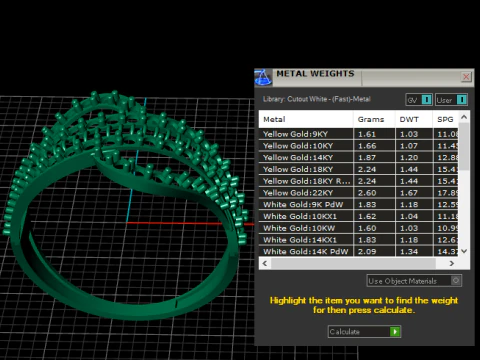Click the 1.07 DWT value
The image size is (480, 360).
409,146
